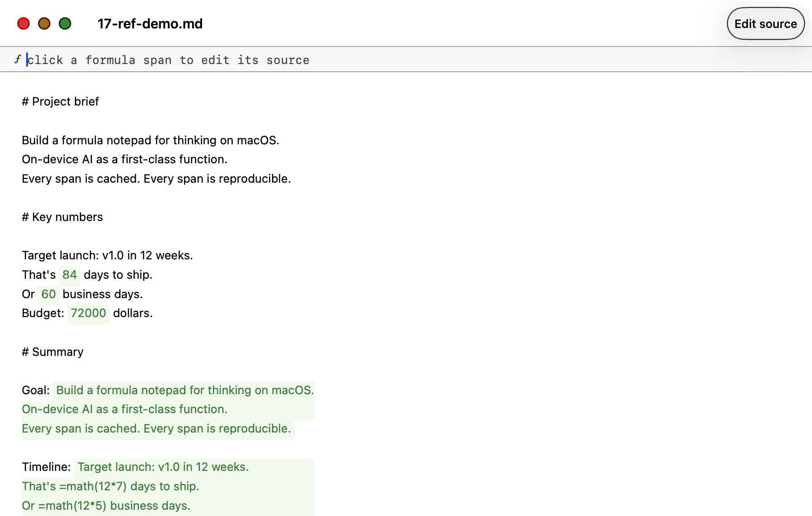This screenshot has height=516, width=812.
Task: Click the "business days." text after 60
Action: [x=102, y=295]
